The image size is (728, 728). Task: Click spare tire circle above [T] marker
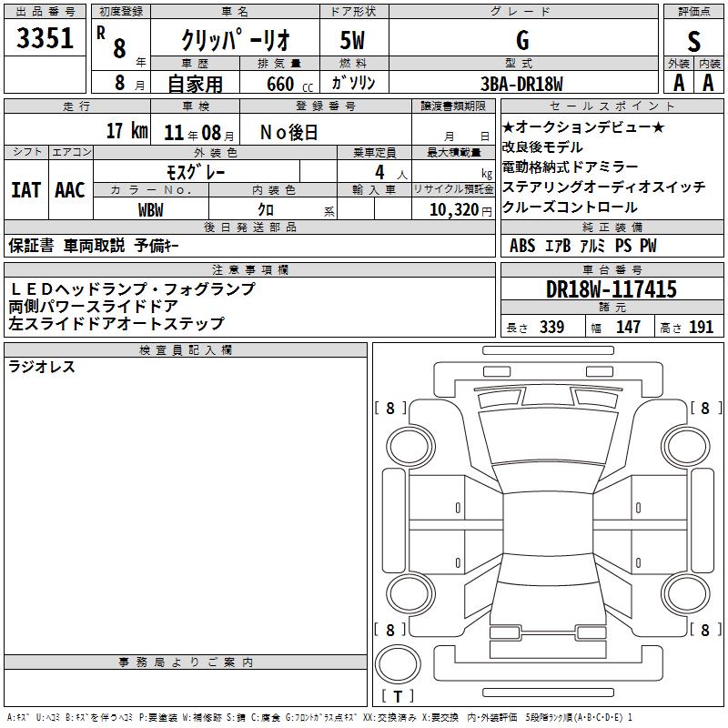pyautogui.click(x=398, y=664)
